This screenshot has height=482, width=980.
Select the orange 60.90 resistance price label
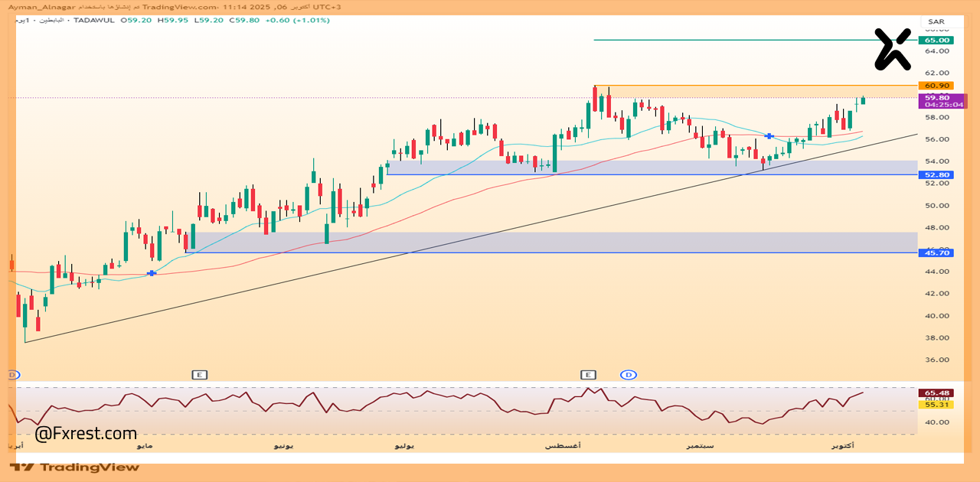(937, 86)
